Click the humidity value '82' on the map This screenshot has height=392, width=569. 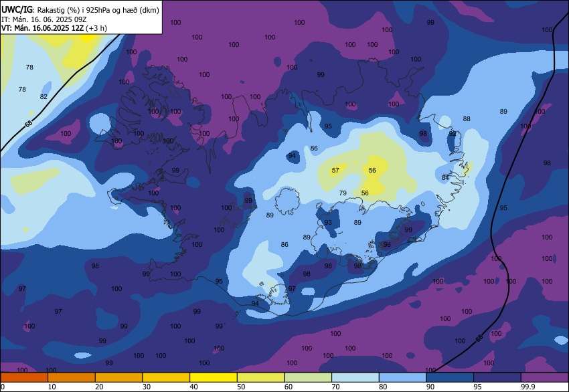44,96
